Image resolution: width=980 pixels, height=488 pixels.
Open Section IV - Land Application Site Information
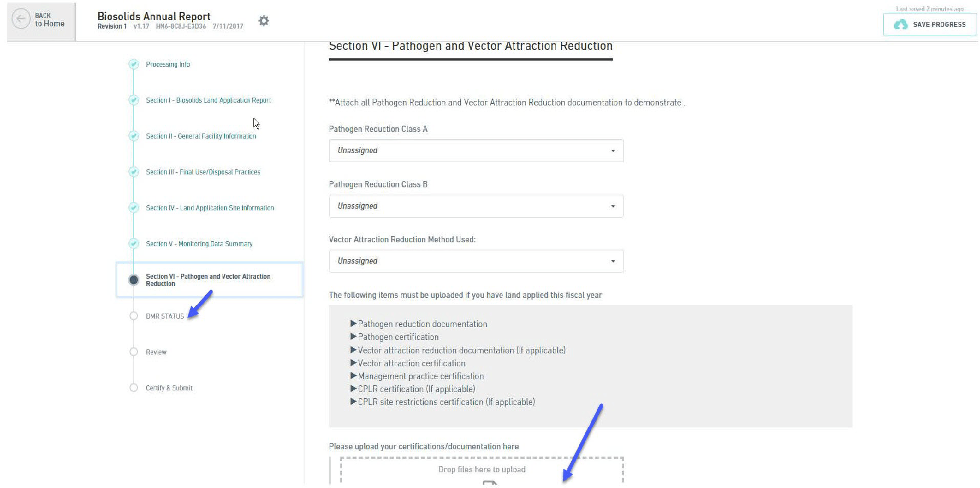(210, 208)
